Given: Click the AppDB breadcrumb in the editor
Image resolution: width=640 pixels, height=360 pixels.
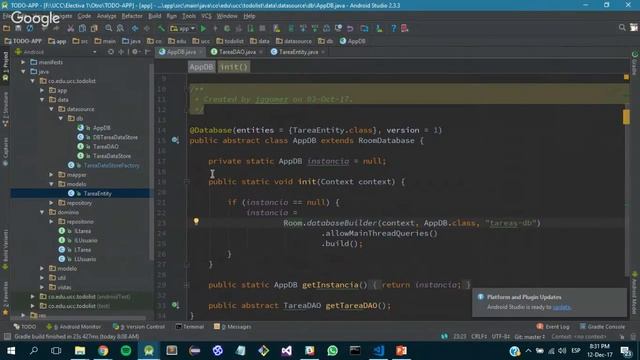Looking at the screenshot, I should 201,67.
